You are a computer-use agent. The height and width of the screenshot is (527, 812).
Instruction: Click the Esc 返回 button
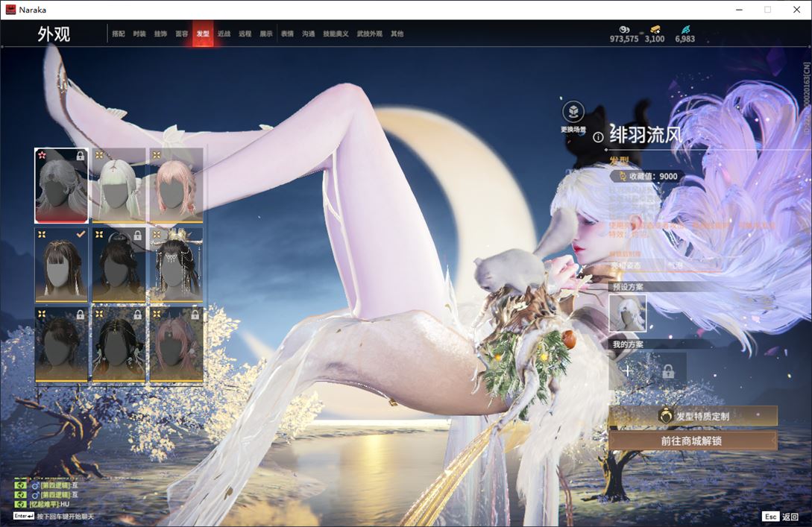pyautogui.click(x=781, y=516)
